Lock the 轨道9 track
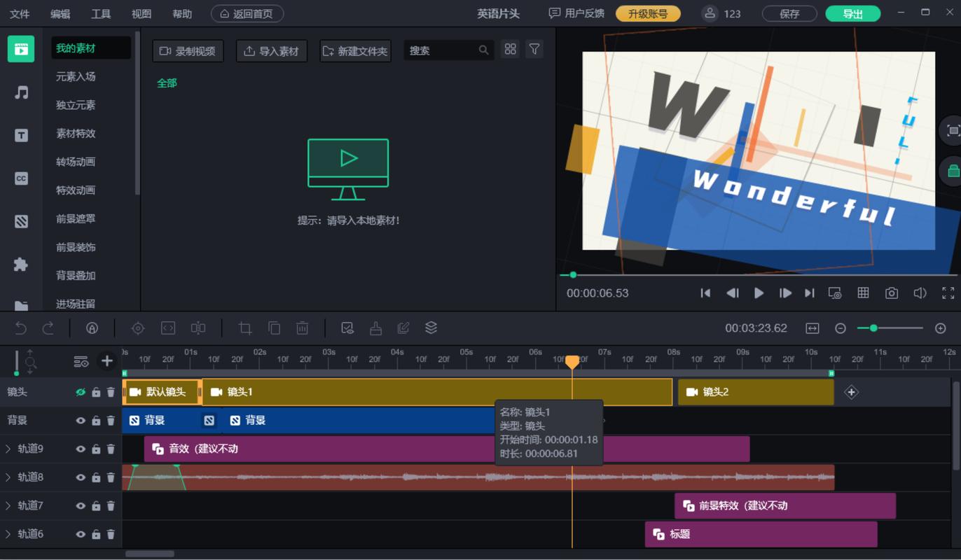This screenshot has width=961, height=560. [95, 449]
